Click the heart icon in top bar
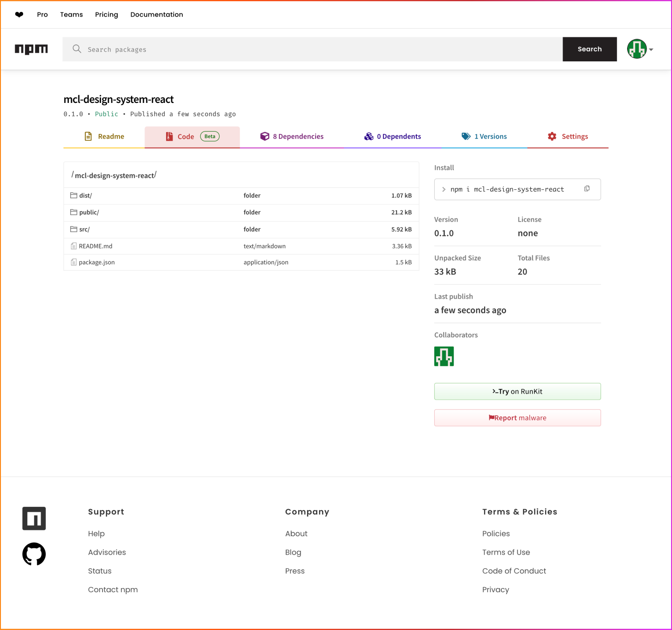This screenshot has width=672, height=630. tap(19, 14)
